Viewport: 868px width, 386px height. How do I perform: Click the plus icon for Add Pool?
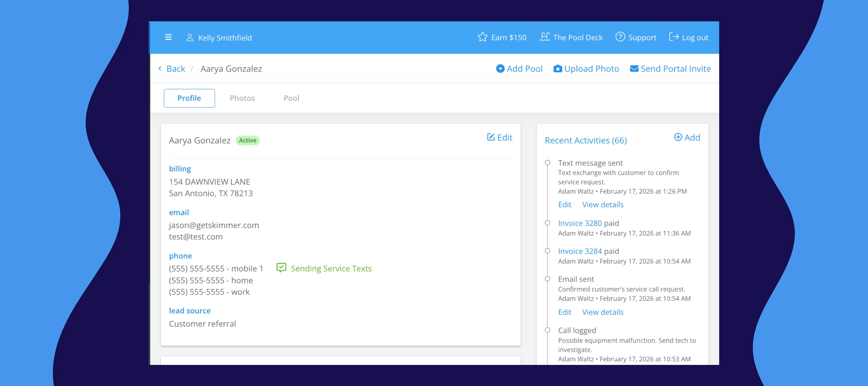click(500, 69)
